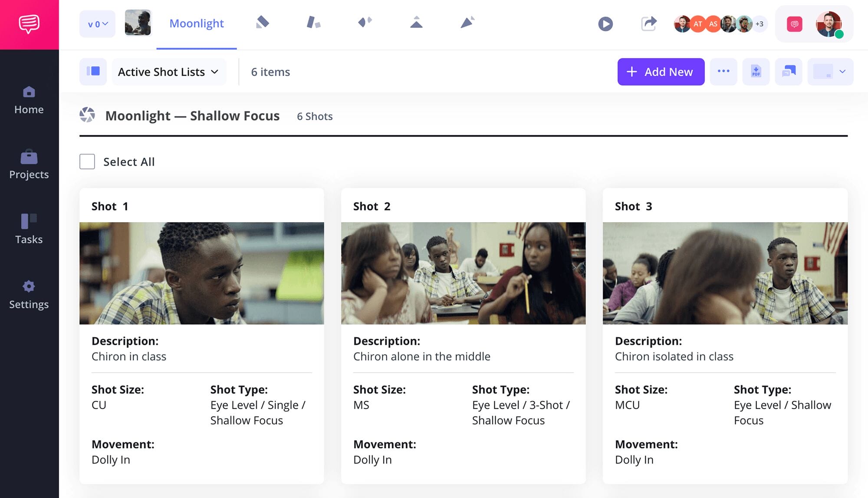Click "Dolly In" movement on Shot 2
Image resolution: width=868 pixels, height=498 pixels.
pos(372,460)
